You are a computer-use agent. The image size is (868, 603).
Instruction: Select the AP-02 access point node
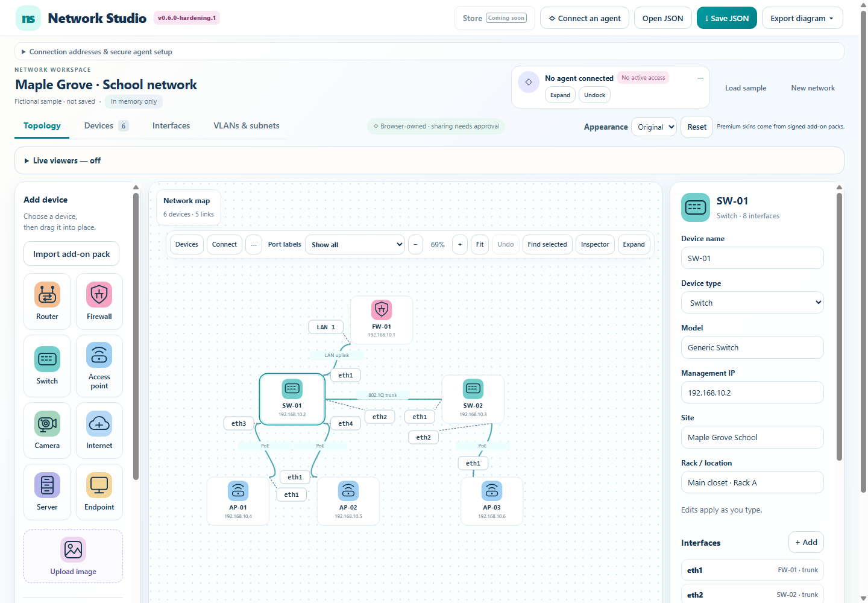(348, 501)
